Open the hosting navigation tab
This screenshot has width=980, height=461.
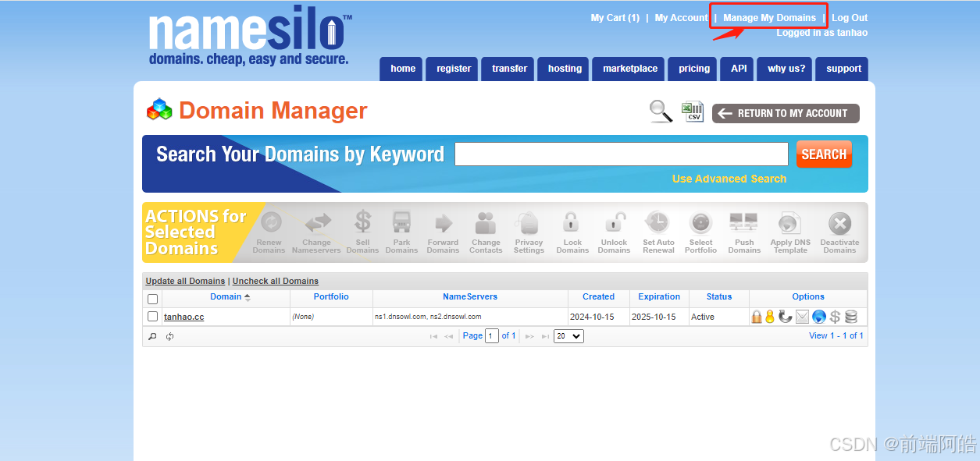coord(565,69)
